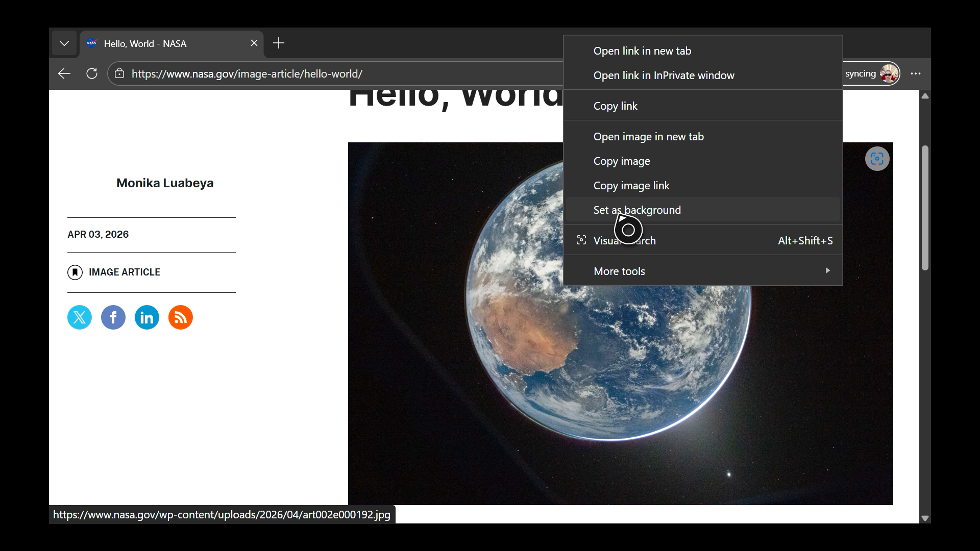Select the back navigation arrow
This screenshot has height=551, width=980.
[x=64, y=73]
